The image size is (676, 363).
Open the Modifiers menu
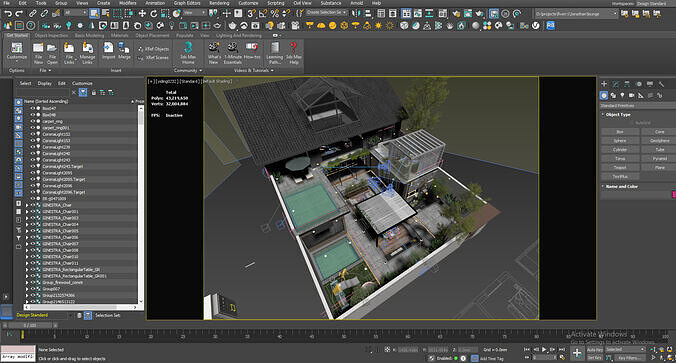pos(128,3)
